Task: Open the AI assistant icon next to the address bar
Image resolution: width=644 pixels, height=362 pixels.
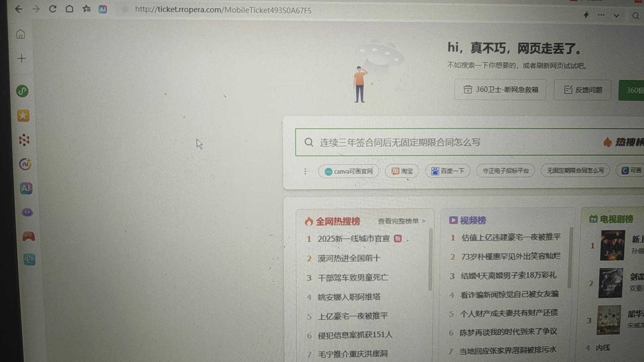Action: (103, 9)
